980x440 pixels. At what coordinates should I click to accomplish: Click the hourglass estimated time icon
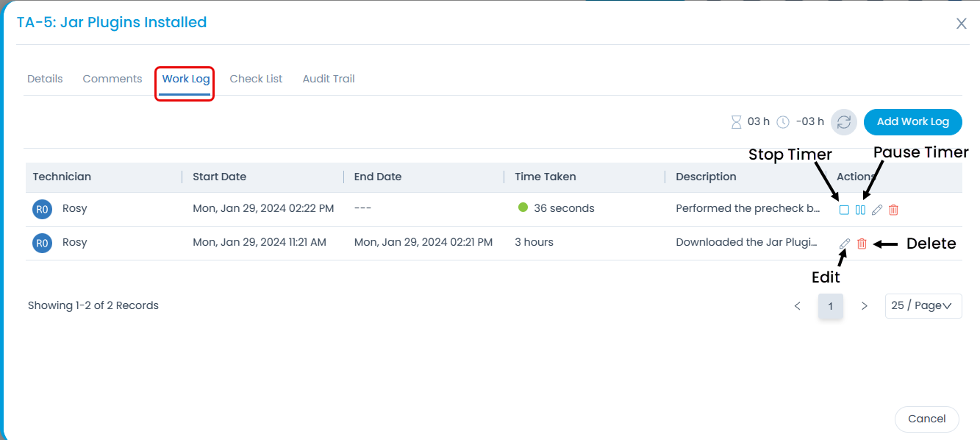pyautogui.click(x=736, y=122)
